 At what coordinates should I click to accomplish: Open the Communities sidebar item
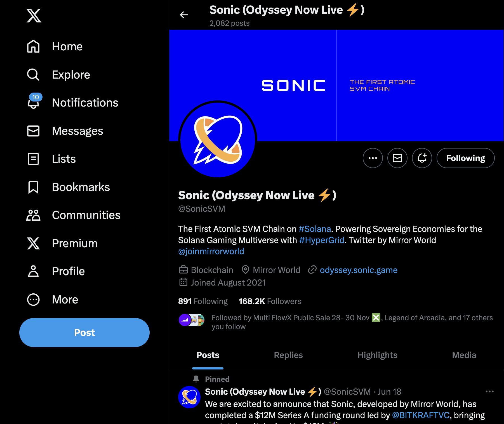pos(73,215)
